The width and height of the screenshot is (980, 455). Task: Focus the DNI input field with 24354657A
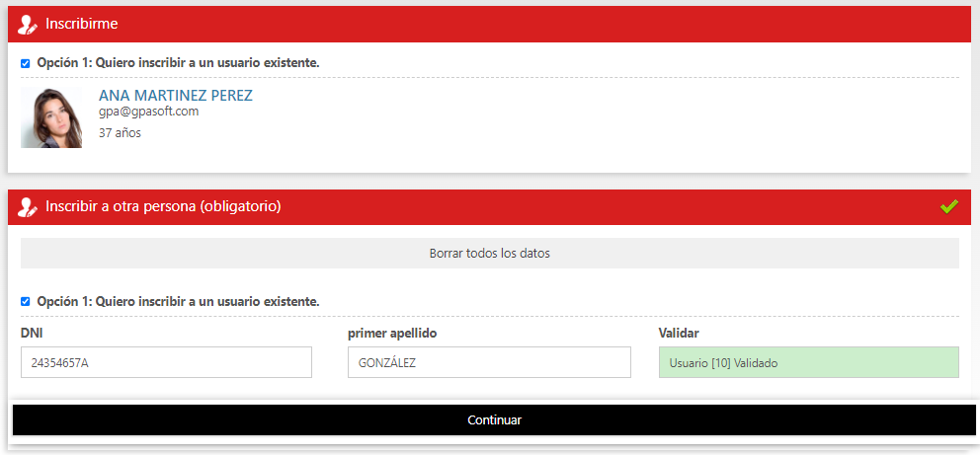pyautogui.click(x=166, y=362)
